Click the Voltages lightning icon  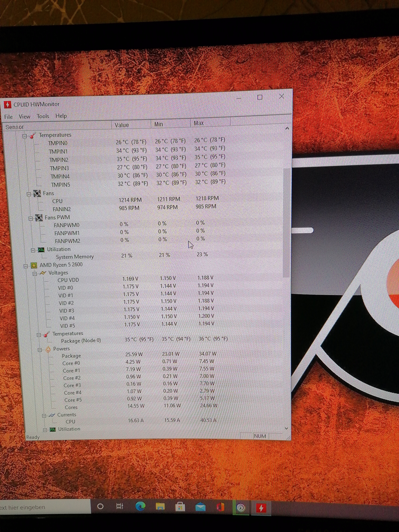[x=43, y=273]
